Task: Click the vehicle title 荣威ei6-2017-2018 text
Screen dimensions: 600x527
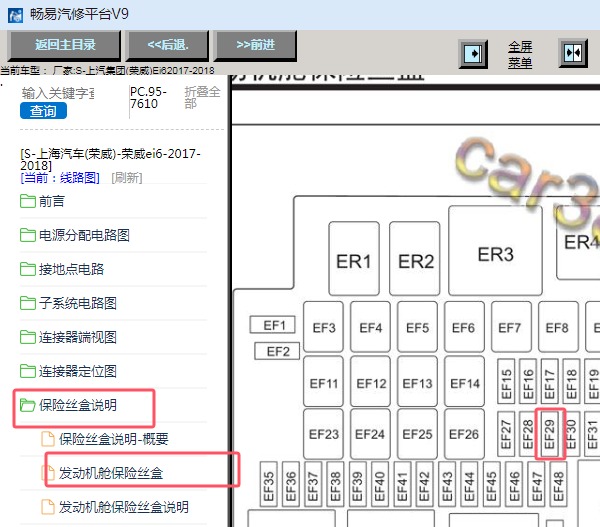Action: point(111,159)
